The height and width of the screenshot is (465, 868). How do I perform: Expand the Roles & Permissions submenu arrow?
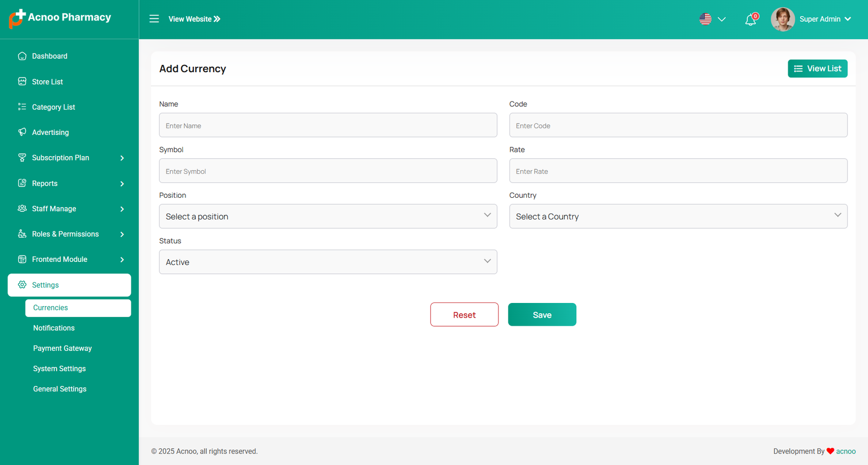tap(122, 235)
